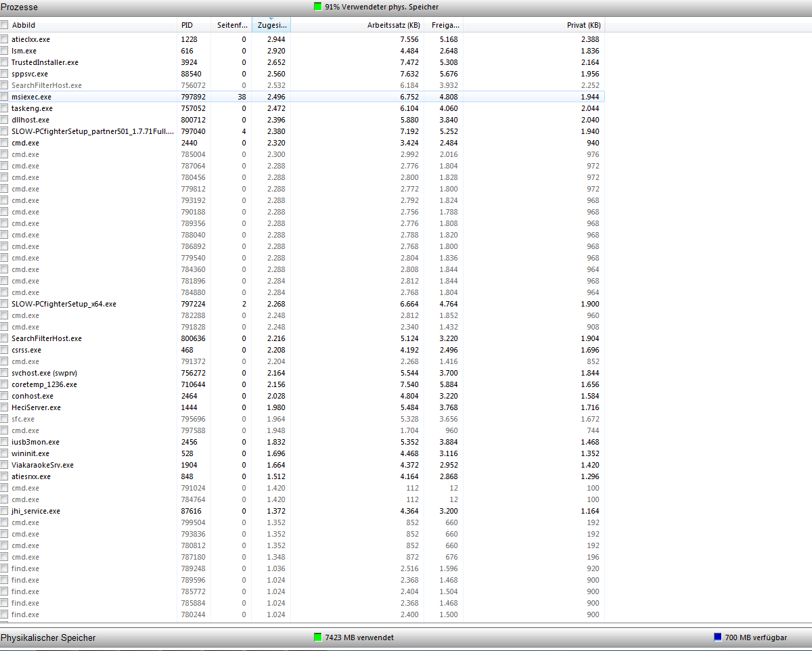This screenshot has height=651, width=812.
Task: Tick the checkbox for csrss.exe
Action: [4, 350]
